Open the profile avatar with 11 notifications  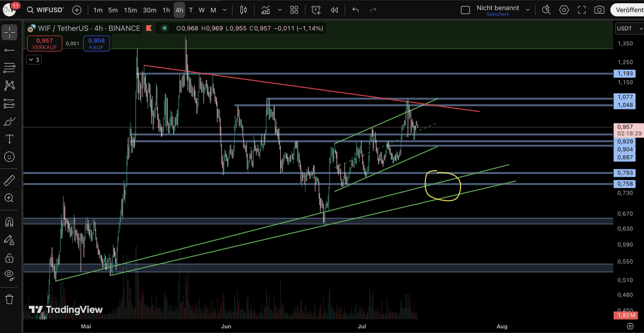point(10,10)
